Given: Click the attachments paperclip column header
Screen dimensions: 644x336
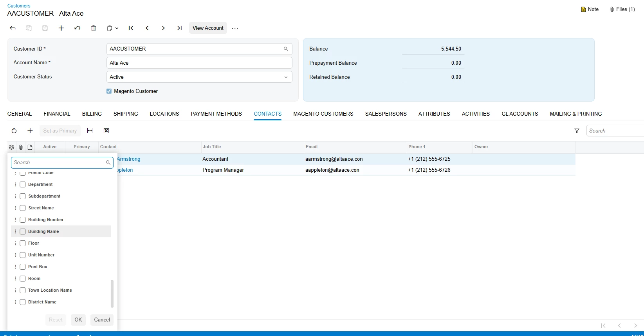Looking at the screenshot, I should (x=21, y=147).
